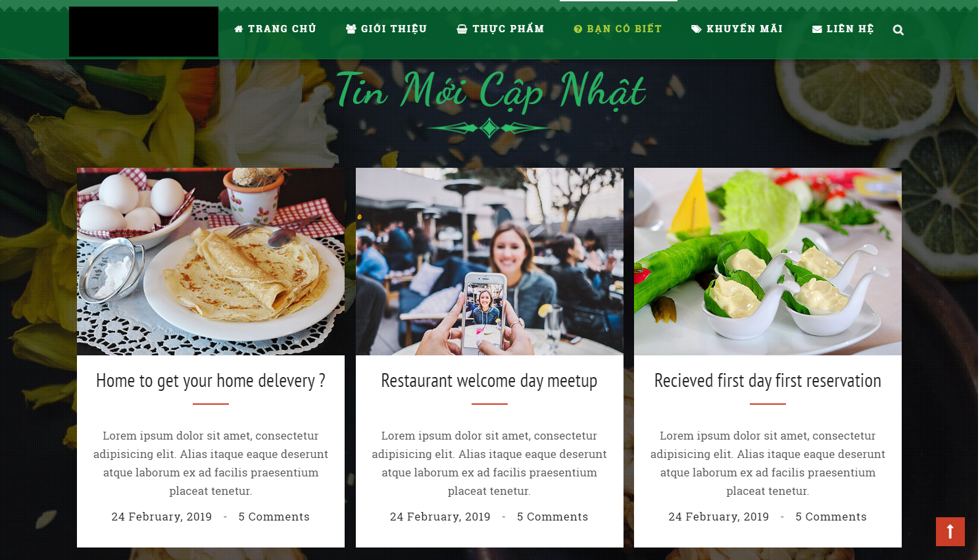Image resolution: width=980 pixels, height=560 pixels.
Task: Open article 'Home to get your home delevery ?'
Action: 210,381
